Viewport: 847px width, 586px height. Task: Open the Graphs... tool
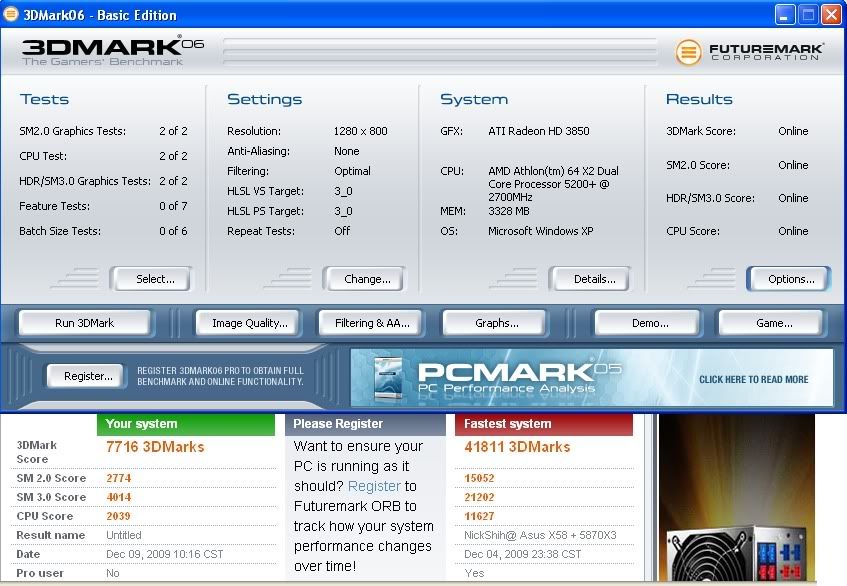(495, 323)
